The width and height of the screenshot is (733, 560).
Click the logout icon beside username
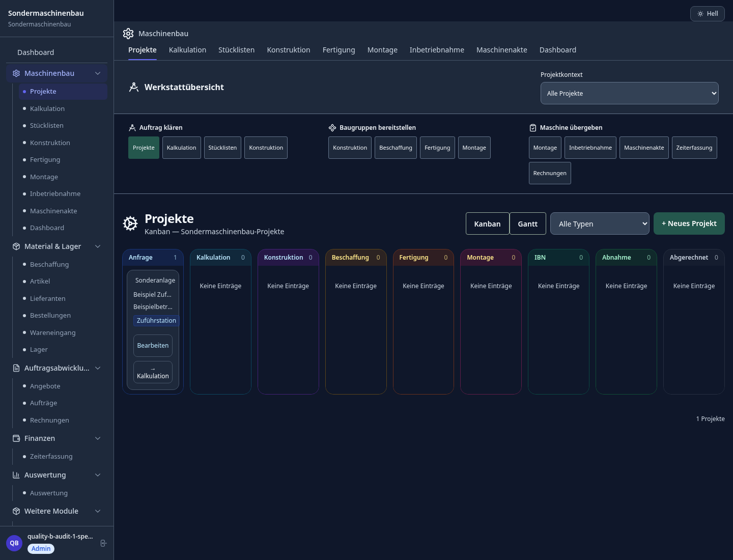tap(103, 543)
